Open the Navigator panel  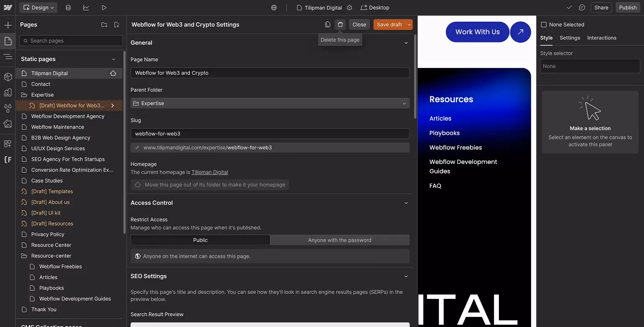coord(8,57)
